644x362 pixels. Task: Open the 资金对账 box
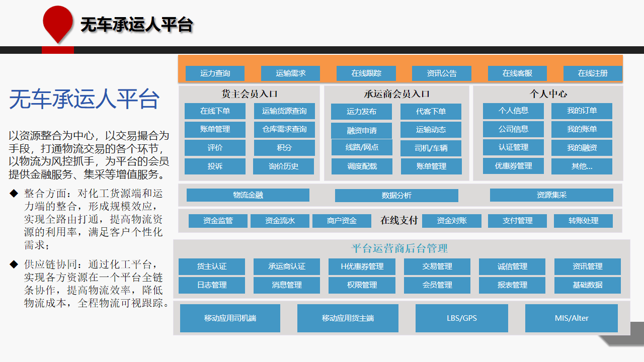click(x=452, y=221)
